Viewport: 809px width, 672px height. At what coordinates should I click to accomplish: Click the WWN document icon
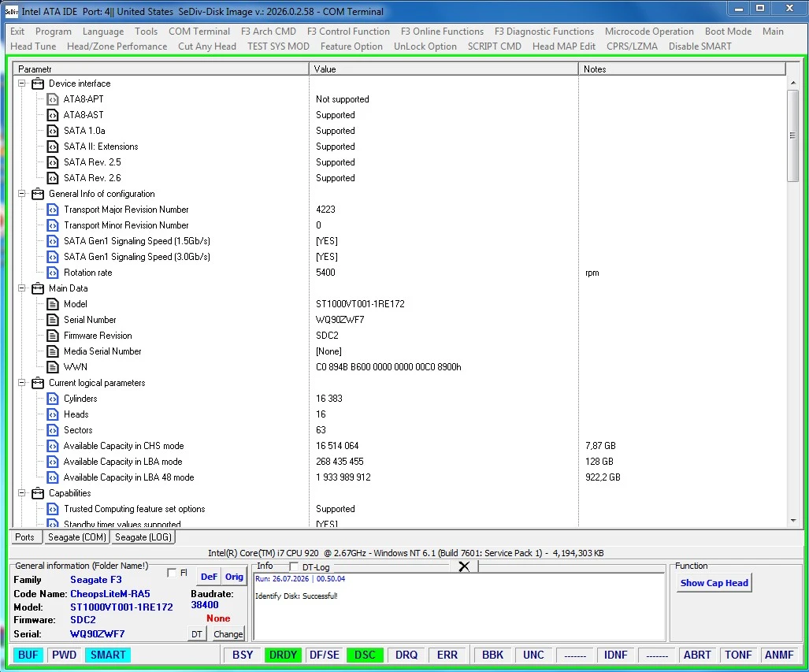[x=53, y=366]
